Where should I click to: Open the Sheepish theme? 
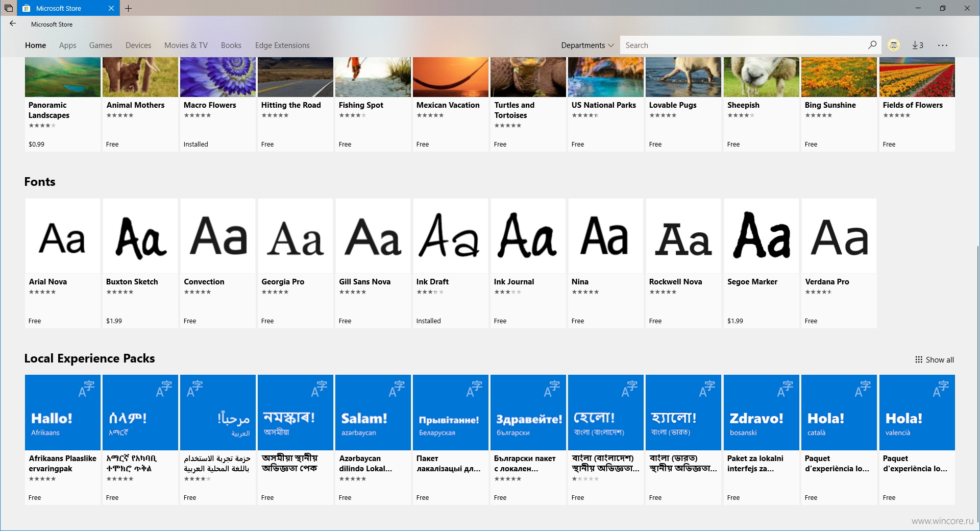pos(762,104)
